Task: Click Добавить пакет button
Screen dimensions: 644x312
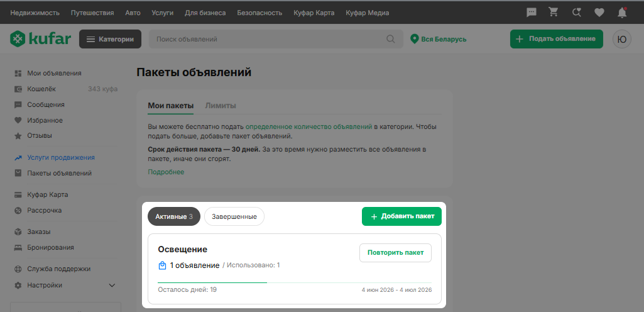Action: point(401,216)
